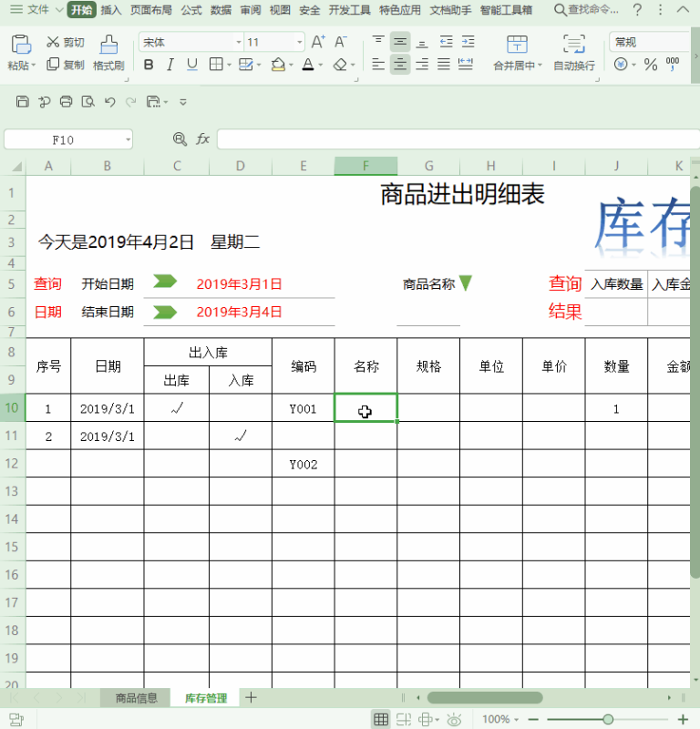Click the Copy icon
Image resolution: width=700 pixels, height=729 pixels.
[53, 64]
